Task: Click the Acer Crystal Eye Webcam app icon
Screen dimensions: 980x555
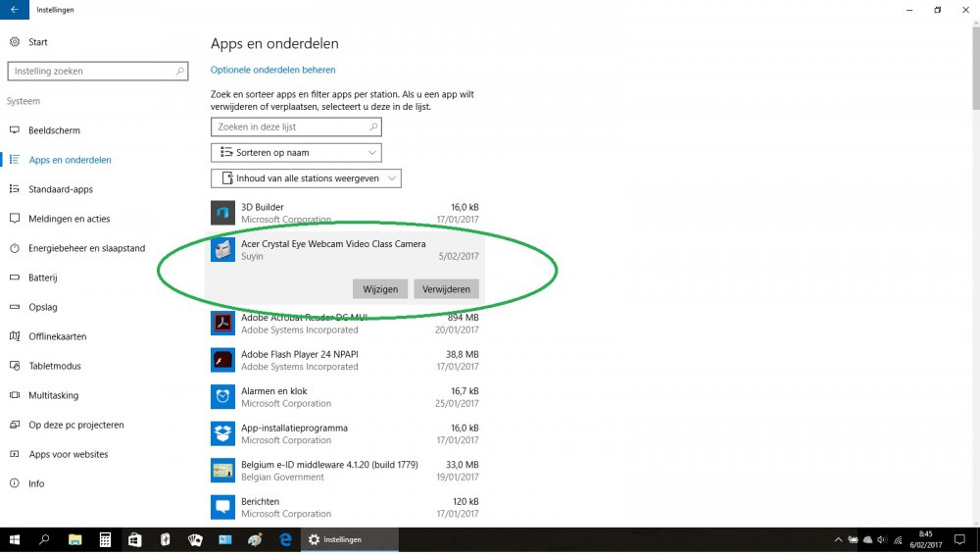Action: coord(222,250)
